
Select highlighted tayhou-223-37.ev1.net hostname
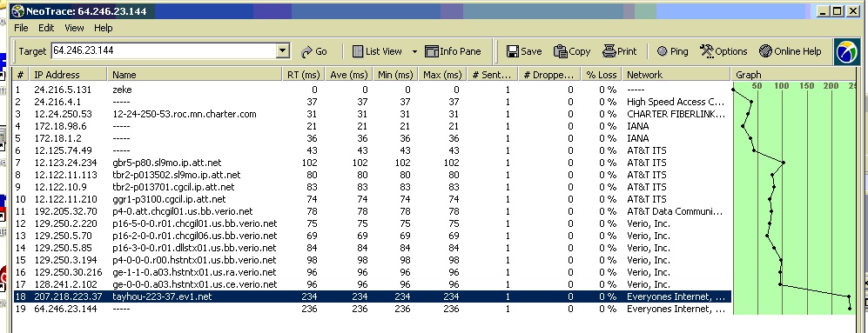tap(162, 296)
